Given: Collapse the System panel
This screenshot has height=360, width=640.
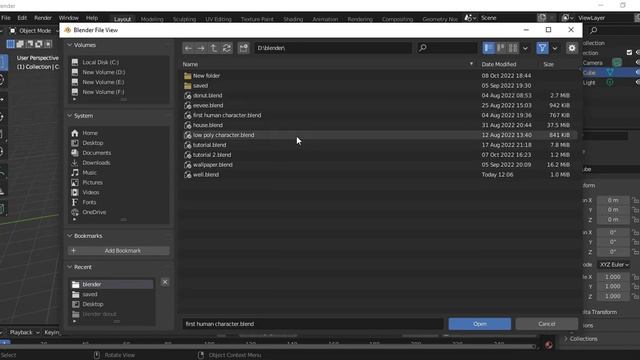Looking at the screenshot, I should point(69,116).
